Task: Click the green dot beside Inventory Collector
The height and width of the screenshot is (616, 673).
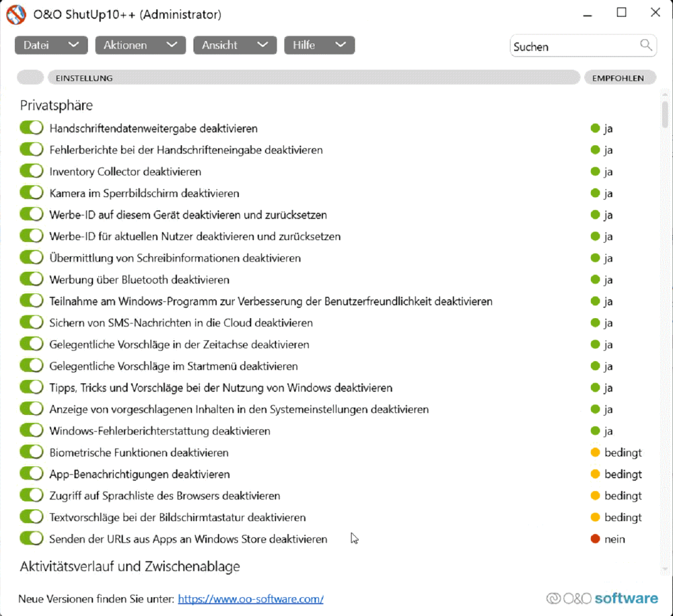Action: (x=595, y=171)
